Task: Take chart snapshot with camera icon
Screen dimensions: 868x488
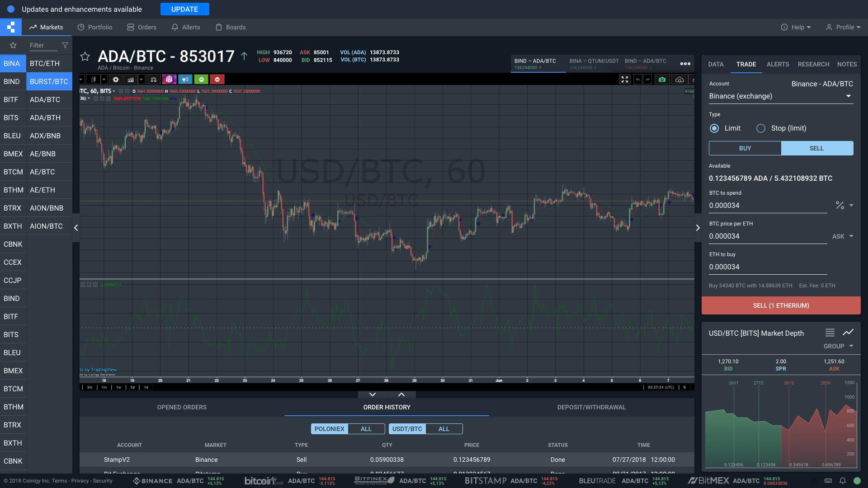Action: pyautogui.click(x=662, y=80)
